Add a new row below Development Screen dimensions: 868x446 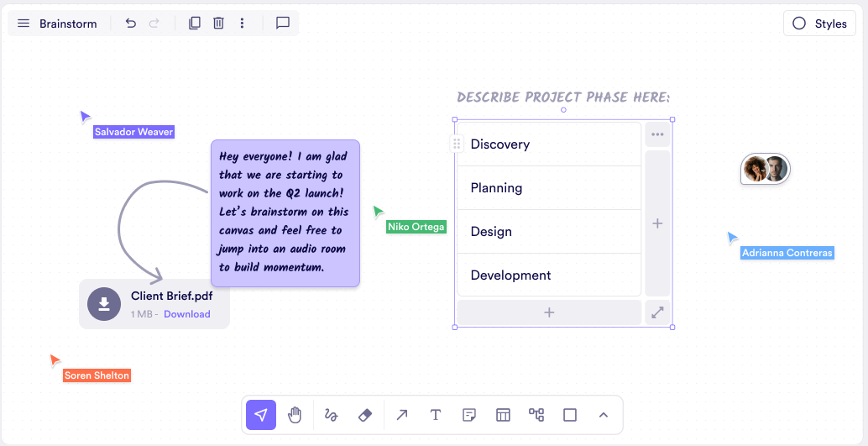point(549,312)
